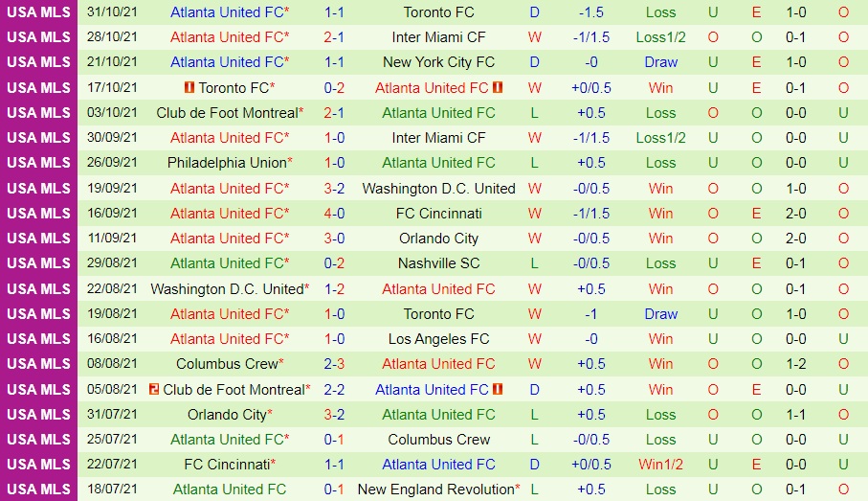Click USA MLS league label for 18/07/21 match
868x501 pixels.
click(x=38, y=490)
